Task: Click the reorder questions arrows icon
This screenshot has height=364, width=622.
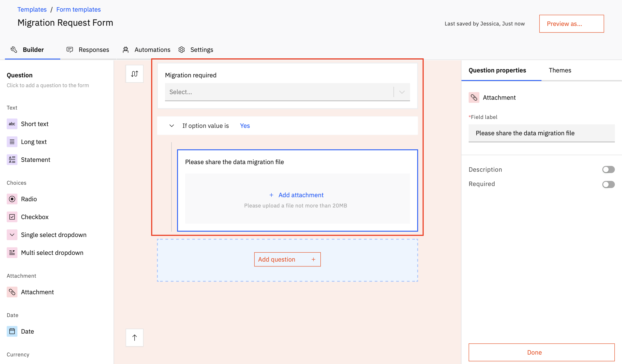Action: (x=134, y=74)
